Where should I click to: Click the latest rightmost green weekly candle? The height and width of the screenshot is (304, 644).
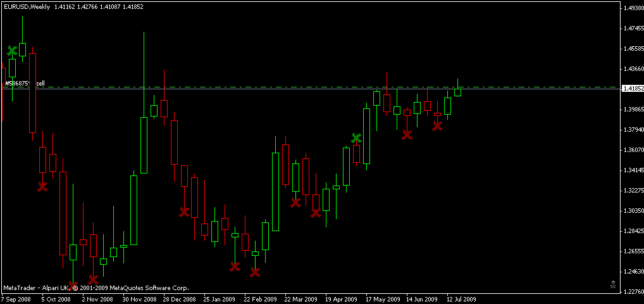457,92
